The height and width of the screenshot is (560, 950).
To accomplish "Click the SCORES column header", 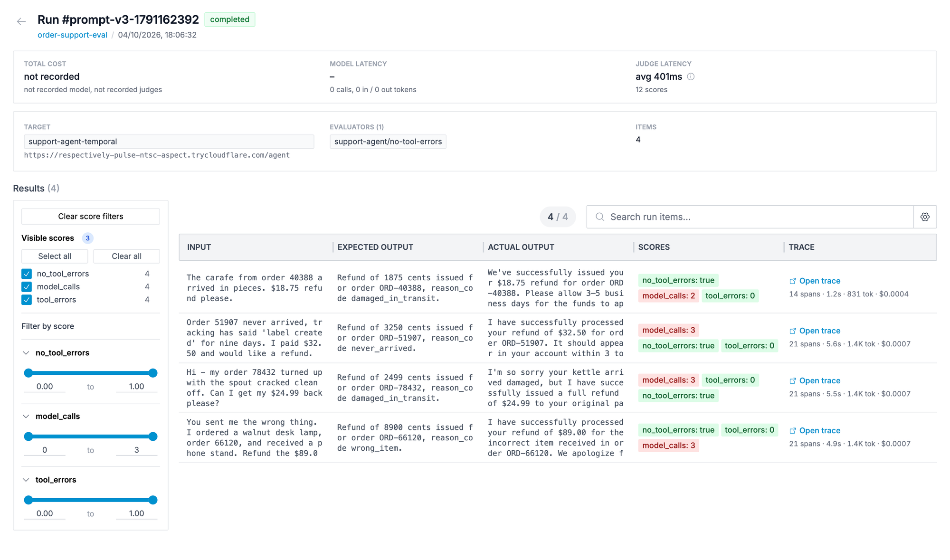I will click(x=654, y=247).
